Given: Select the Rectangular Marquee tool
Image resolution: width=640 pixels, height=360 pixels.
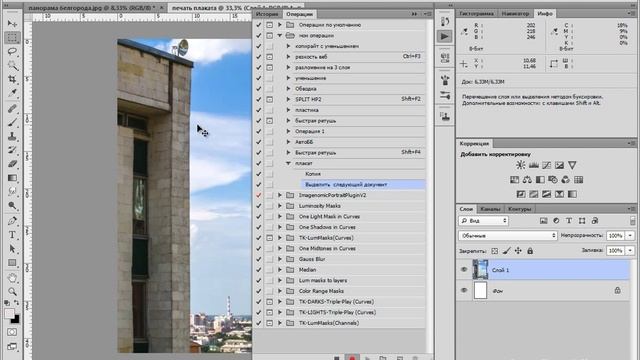Looking at the screenshot, I should click(x=12, y=38).
